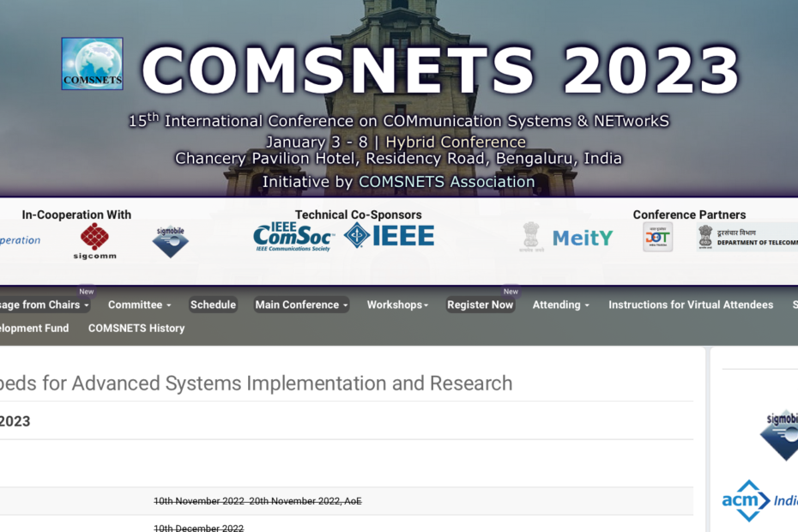Image resolution: width=798 pixels, height=532 pixels.
Task: Click the DOT India Telecom logo
Action: click(657, 237)
